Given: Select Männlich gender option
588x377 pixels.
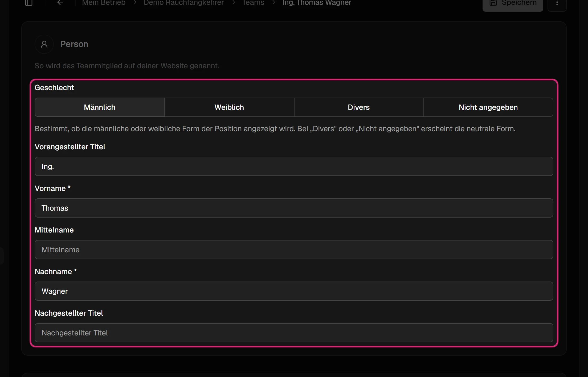Looking at the screenshot, I should pyautogui.click(x=100, y=107).
